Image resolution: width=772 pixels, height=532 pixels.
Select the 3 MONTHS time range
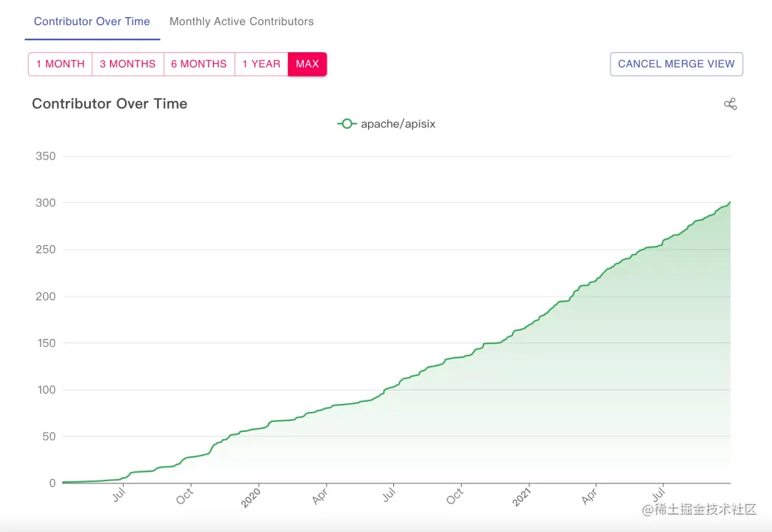[x=128, y=64]
